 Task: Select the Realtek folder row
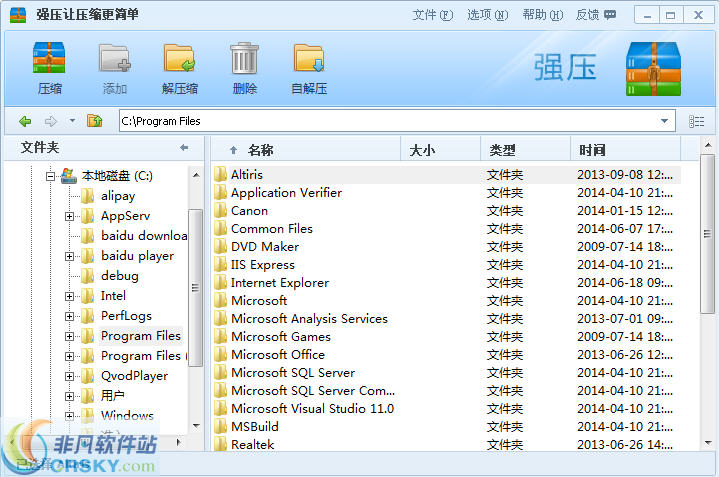(x=447, y=444)
